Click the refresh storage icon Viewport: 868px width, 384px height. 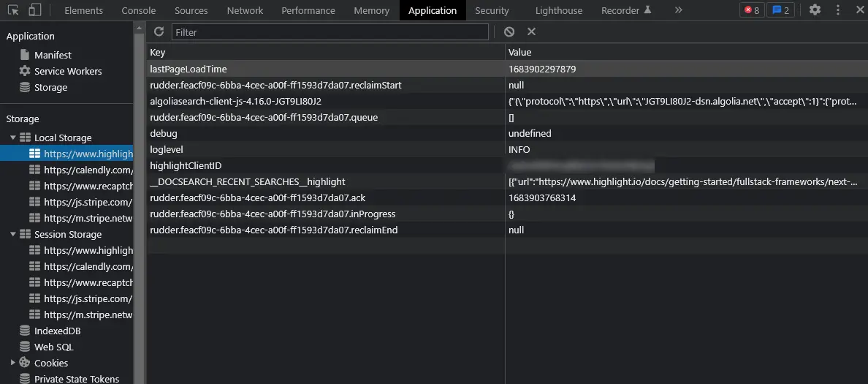coord(159,32)
